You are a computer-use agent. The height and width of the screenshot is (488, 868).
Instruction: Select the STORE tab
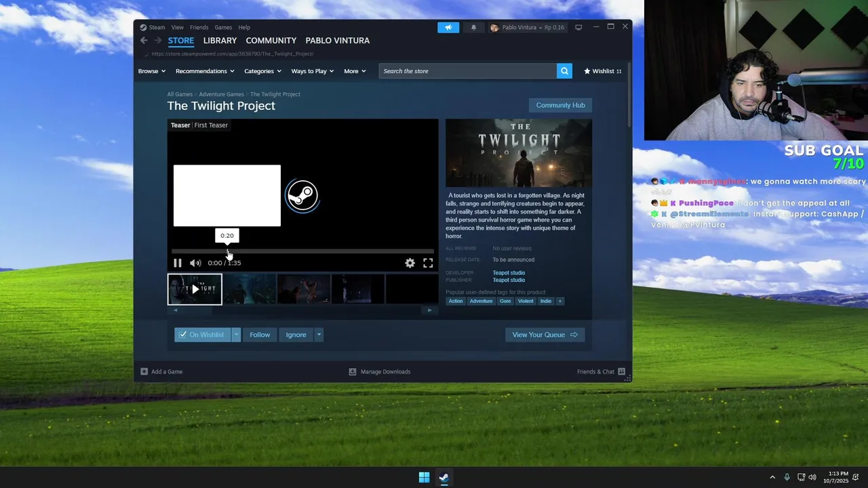[x=181, y=41]
